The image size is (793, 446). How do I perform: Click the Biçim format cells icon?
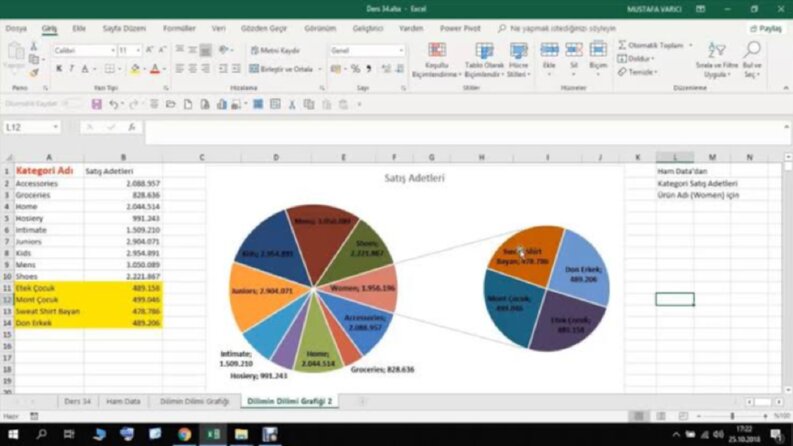click(598, 50)
